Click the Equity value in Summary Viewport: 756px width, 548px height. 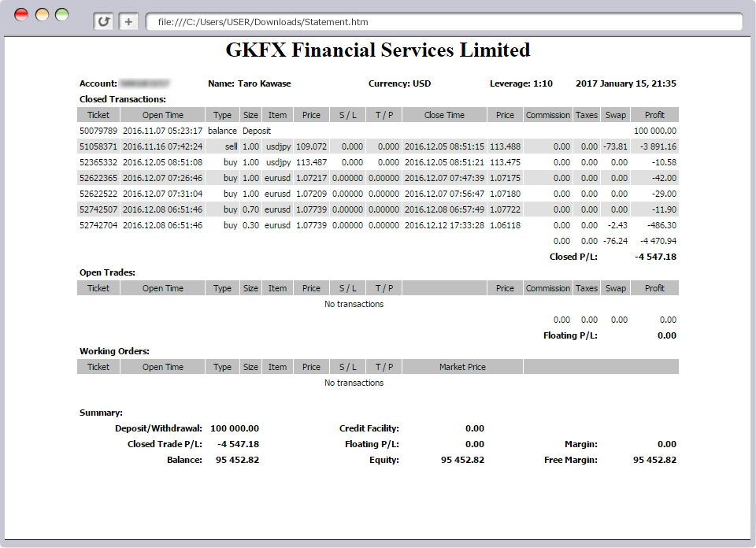pos(462,460)
